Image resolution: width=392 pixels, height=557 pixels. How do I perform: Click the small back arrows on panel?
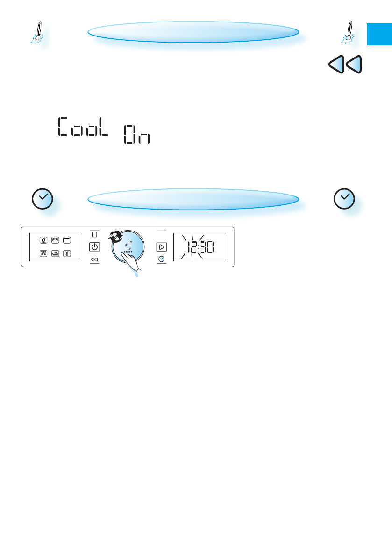coord(94,260)
